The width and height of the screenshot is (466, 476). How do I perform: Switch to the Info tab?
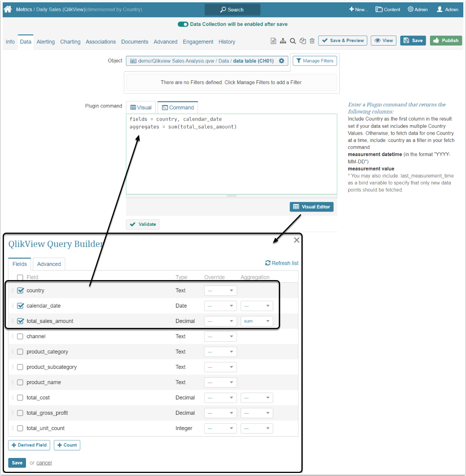point(10,42)
